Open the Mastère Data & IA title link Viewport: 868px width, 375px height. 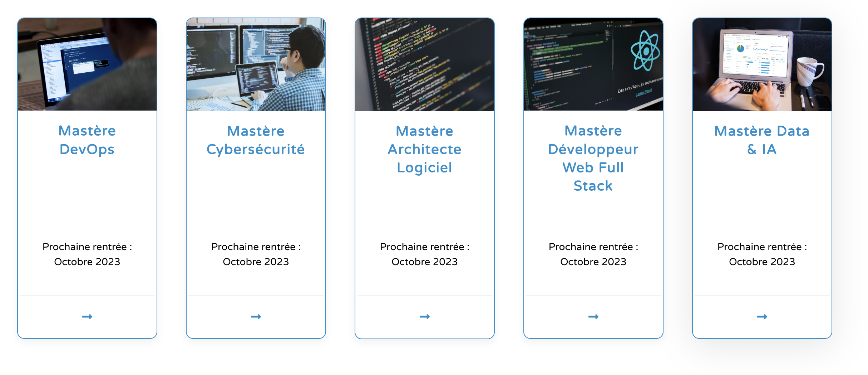762,140
